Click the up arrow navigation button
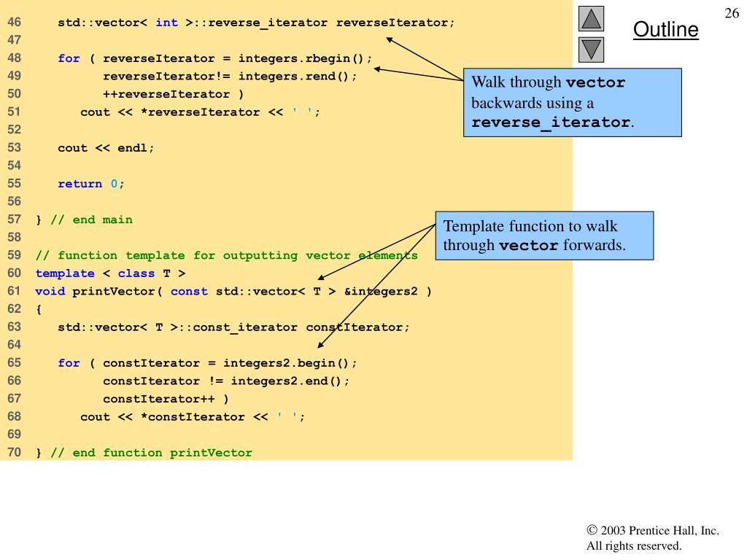Viewport: 747px width, 560px height. tap(591, 18)
